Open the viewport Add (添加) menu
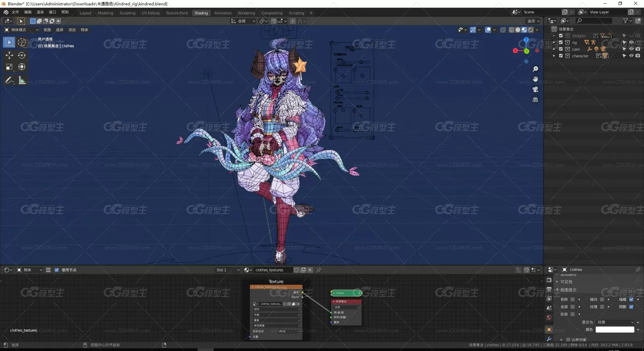This screenshot has width=644, height=351. (72, 30)
